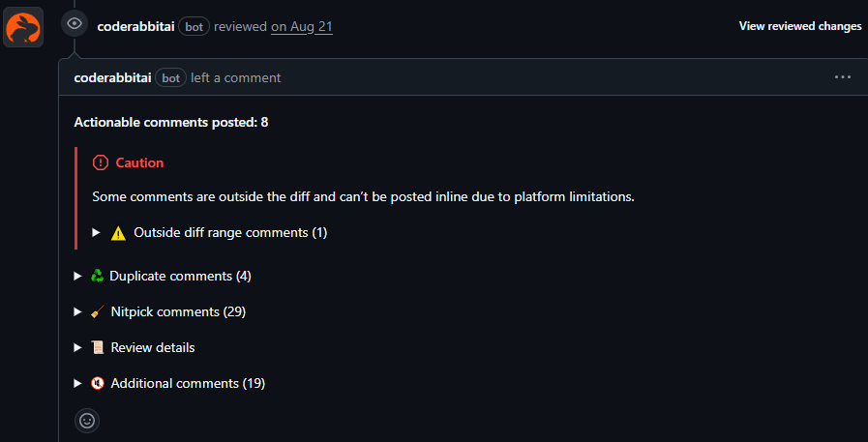Viewport: 868px width, 442px height.
Task: Open the three-dot comment options menu
Action: (x=842, y=77)
